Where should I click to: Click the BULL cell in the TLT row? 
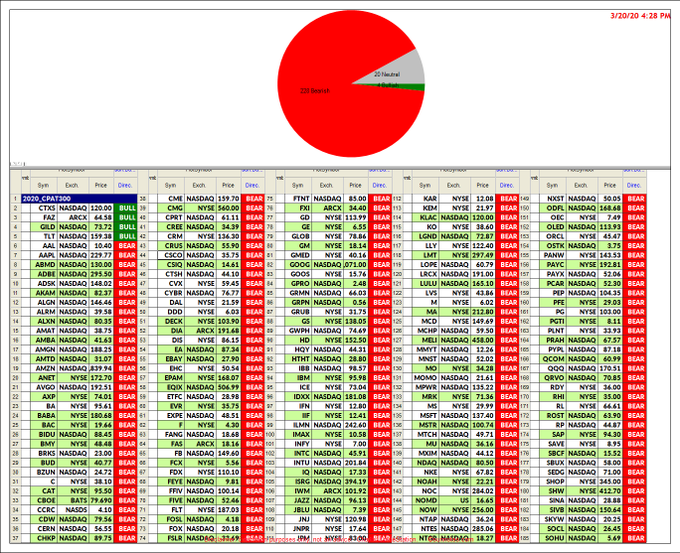click(126, 236)
